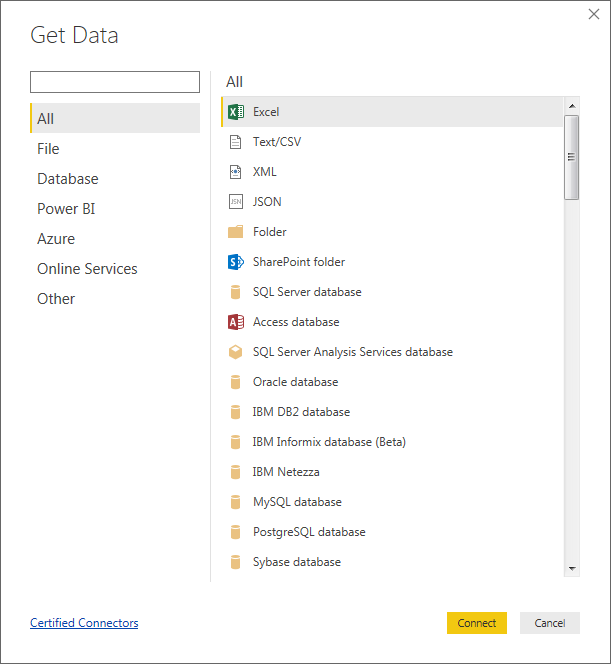611x664 pixels.
Task: Click the SQL Server database cylinder icon
Action: [x=235, y=292]
